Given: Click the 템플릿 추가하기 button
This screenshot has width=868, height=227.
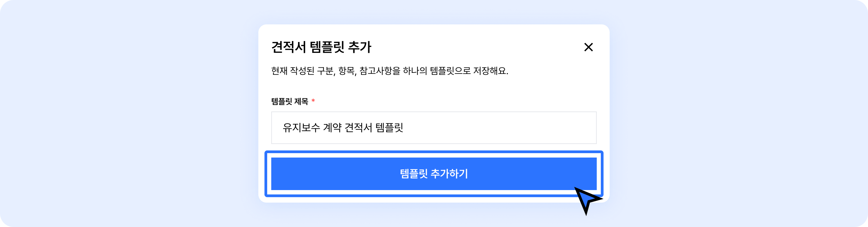Looking at the screenshot, I should (x=434, y=173).
